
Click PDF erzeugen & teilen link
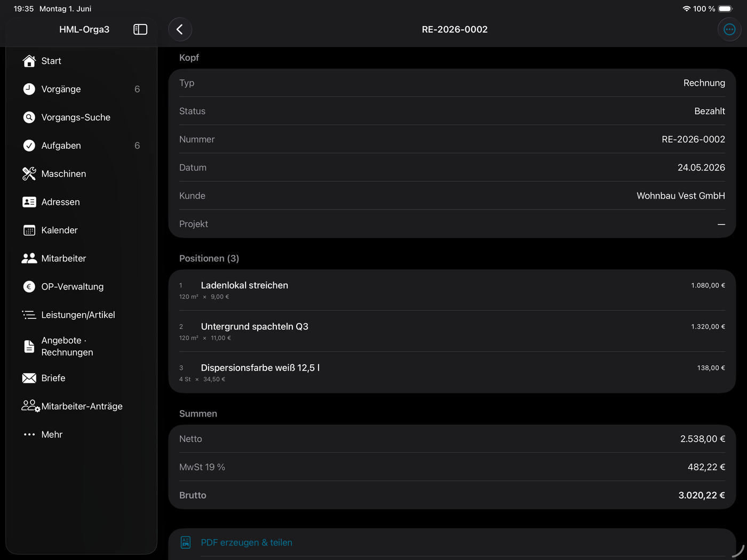point(247,542)
